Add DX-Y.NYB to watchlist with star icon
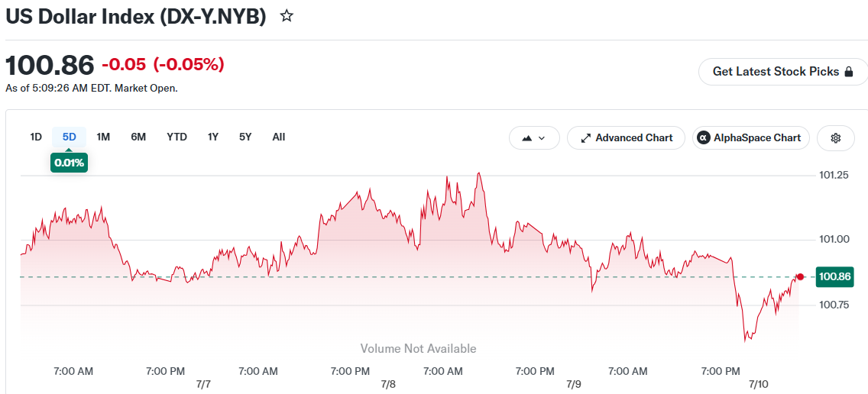The image size is (868, 394). click(x=287, y=16)
